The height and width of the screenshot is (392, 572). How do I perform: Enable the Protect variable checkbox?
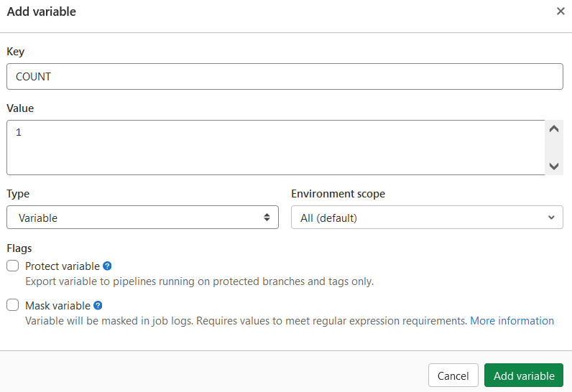[13, 266]
